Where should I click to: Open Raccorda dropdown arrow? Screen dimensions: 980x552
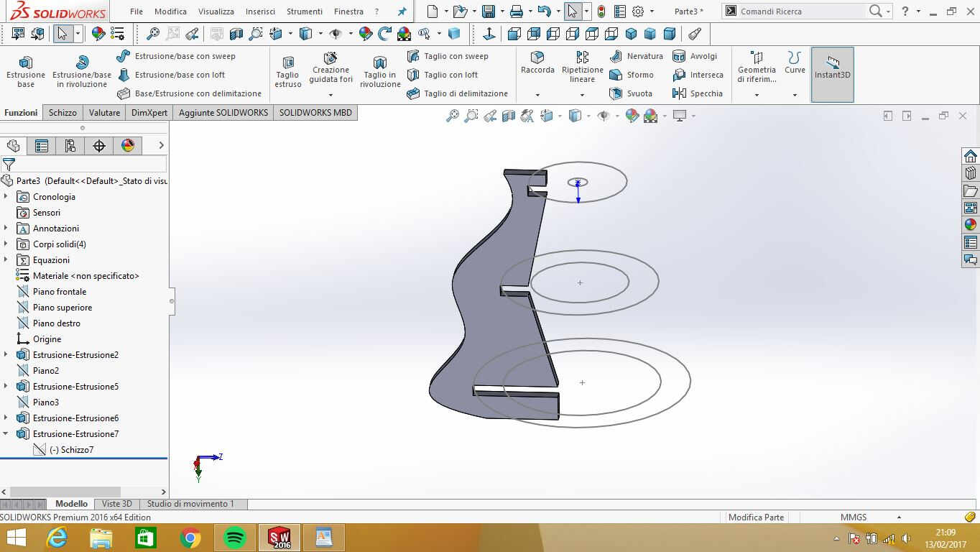click(x=537, y=95)
